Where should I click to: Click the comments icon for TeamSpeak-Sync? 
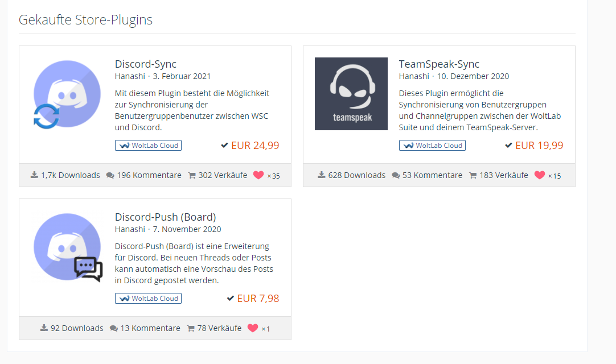click(x=396, y=175)
